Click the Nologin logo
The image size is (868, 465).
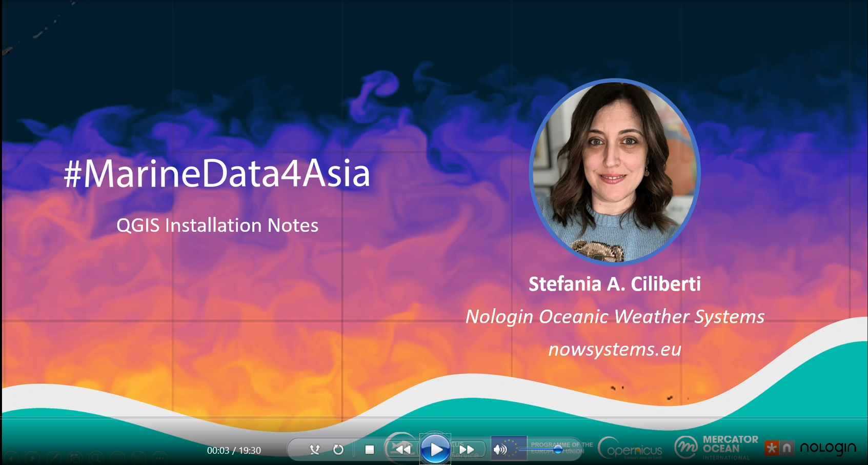point(810,448)
